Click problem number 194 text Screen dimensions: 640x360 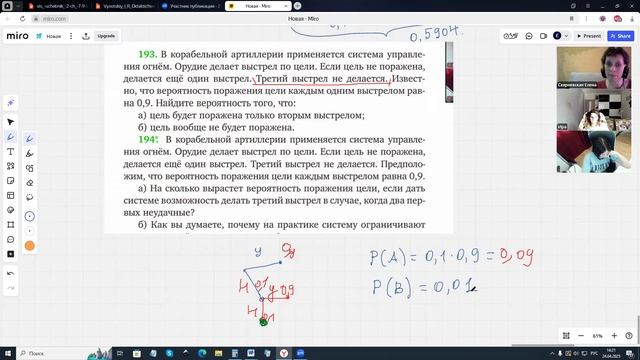[148, 140]
